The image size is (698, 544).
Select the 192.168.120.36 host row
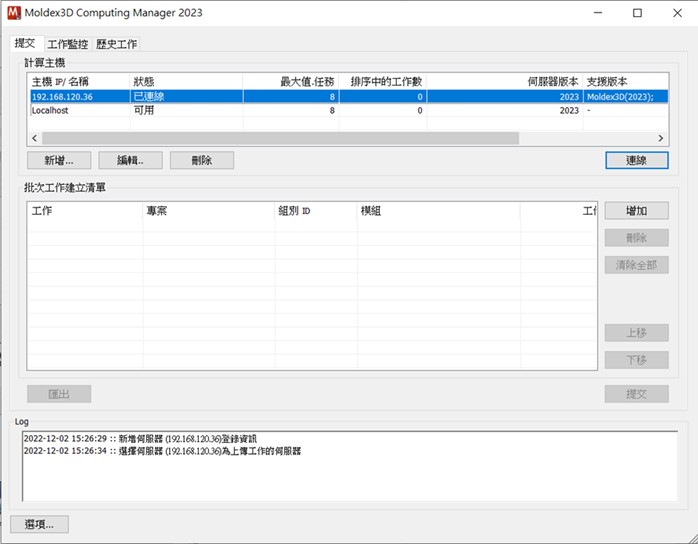[x=349, y=97]
